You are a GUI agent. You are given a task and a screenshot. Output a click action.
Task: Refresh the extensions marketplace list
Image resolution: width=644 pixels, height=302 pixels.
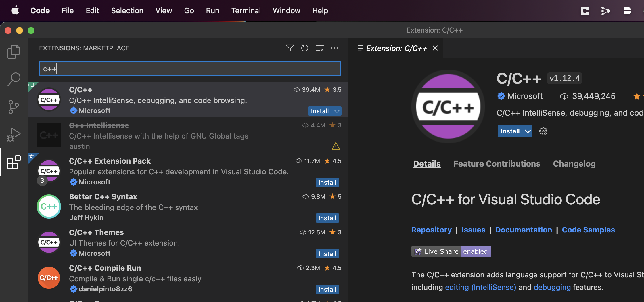(x=304, y=48)
